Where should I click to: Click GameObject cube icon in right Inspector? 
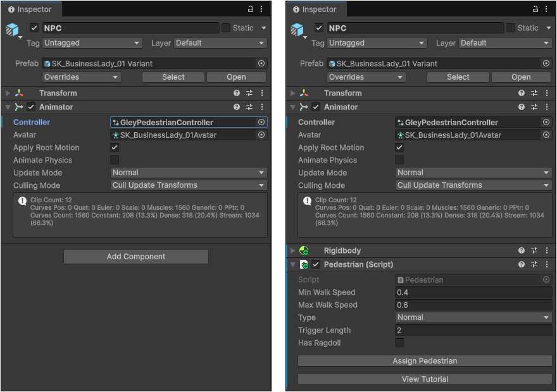click(297, 30)
